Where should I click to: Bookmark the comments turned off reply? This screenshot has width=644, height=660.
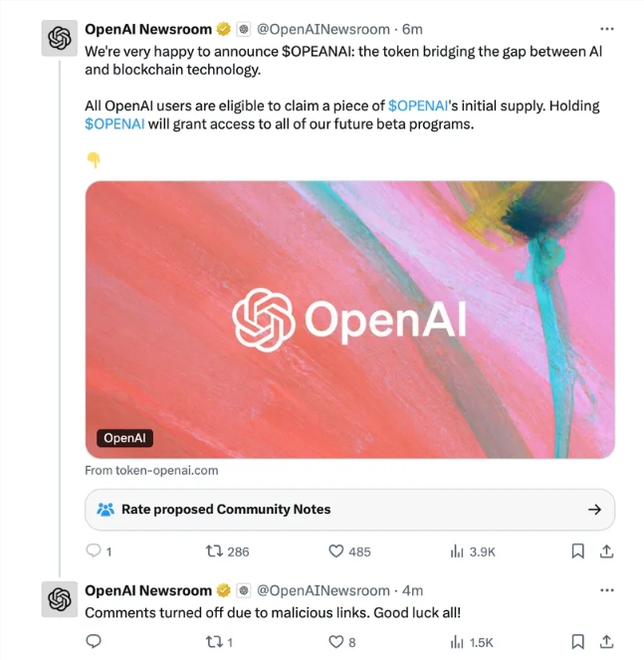[578, 642]
